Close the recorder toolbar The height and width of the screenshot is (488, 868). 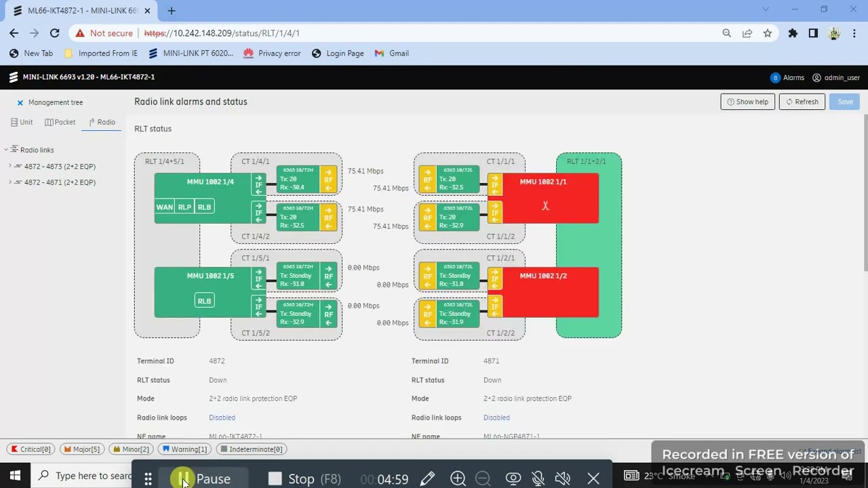point(593,479)
